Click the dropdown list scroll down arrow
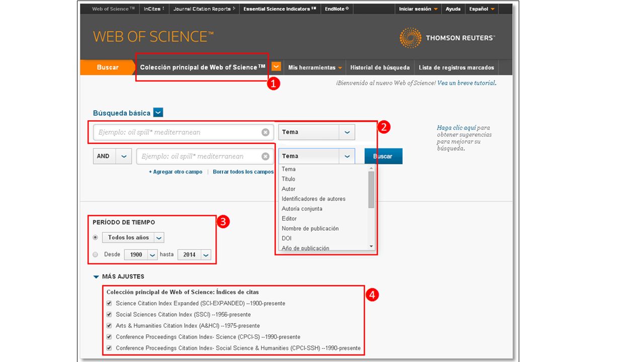The width and height of the screenshot is (644, 362). 371,246
